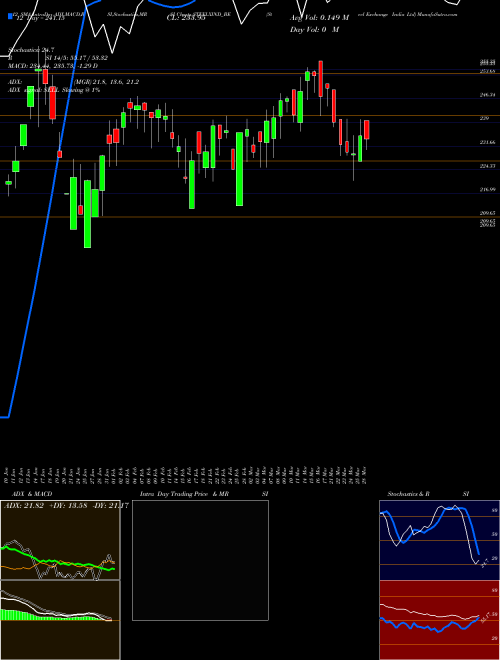Viewport: 500px width, 660px height.
Task: Click the 216.99 price axis label
Action: 488,190
